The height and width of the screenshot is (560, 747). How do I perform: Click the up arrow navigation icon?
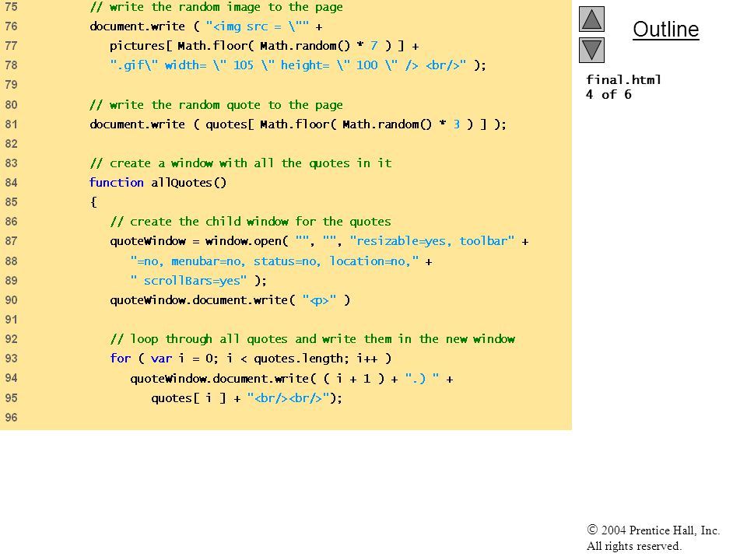pos(591,19)
